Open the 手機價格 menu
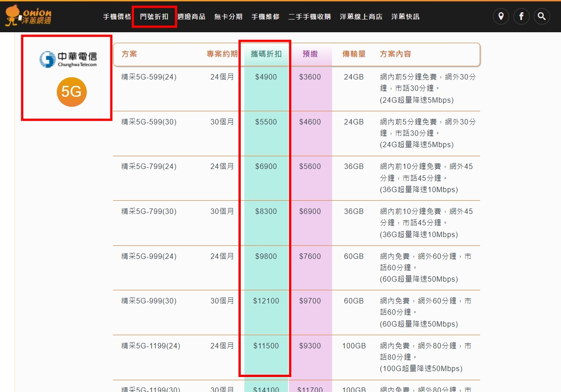The width and height of the screenshot is (561, 392). point(117,17)
